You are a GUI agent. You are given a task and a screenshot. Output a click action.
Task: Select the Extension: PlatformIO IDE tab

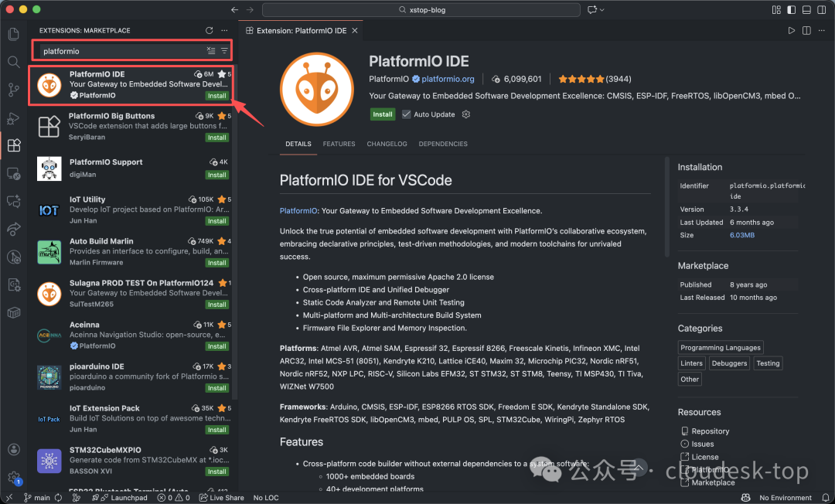tap(301, 31)
